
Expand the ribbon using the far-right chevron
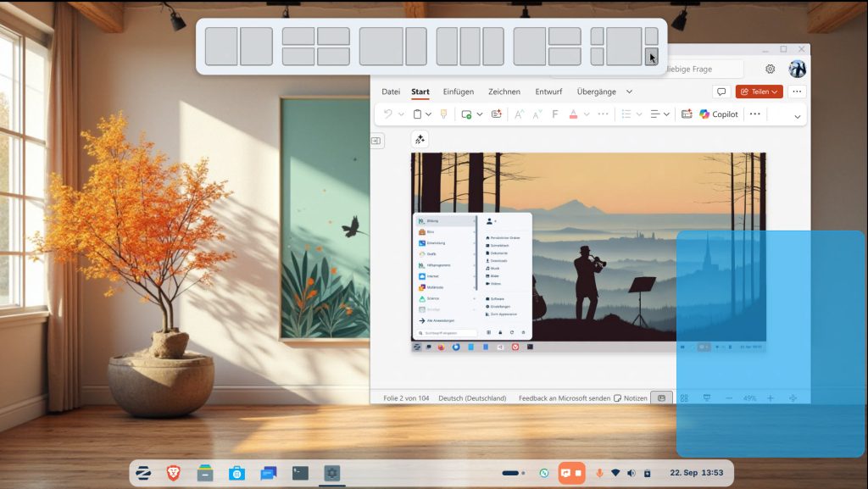coord(797,115)
